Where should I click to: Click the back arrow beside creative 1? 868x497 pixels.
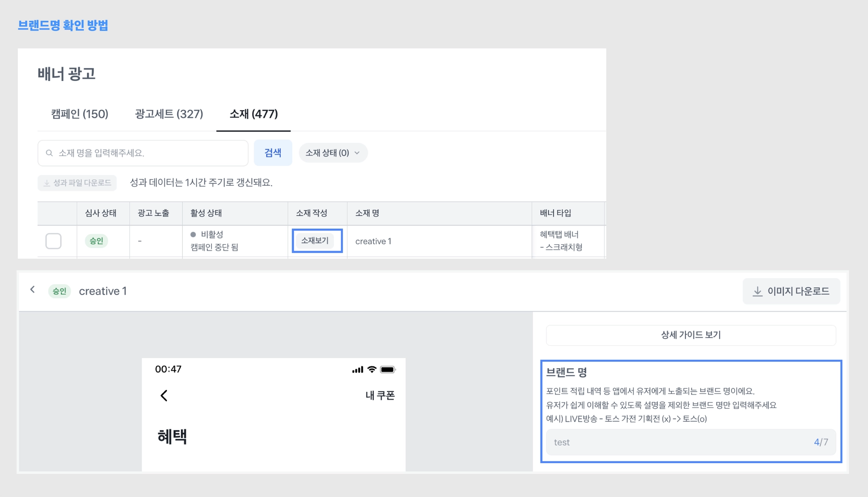33,290
